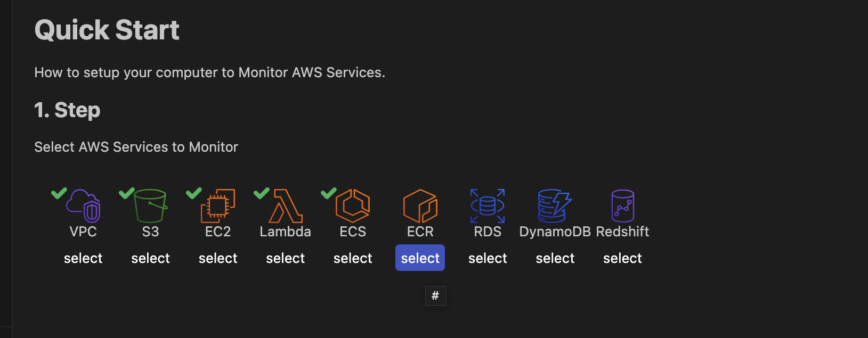Toggle the checkmark above S3
Image resolution: width=868 pixels, height=338 pixels.
pos(126,193)
